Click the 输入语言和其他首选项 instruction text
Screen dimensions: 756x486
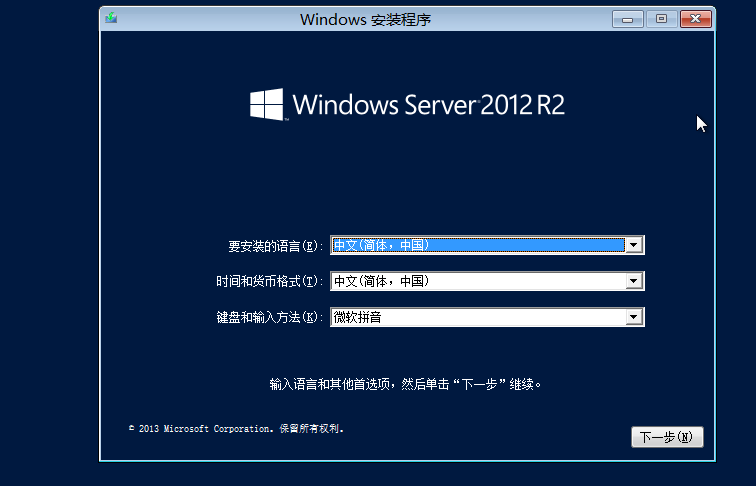coord(405,384)
